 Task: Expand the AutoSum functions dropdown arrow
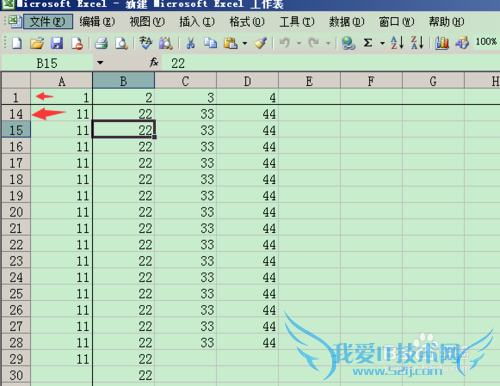[x=382, y=43]
